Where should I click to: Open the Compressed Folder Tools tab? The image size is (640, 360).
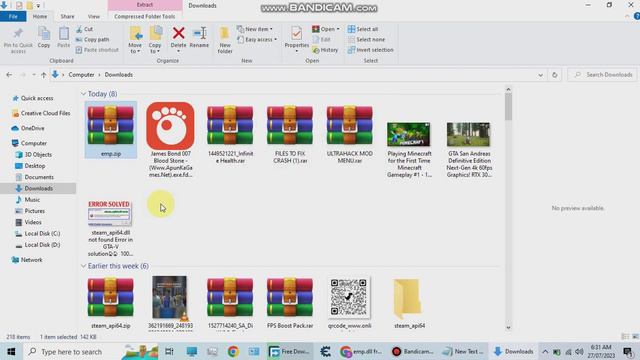pos(145,16)
